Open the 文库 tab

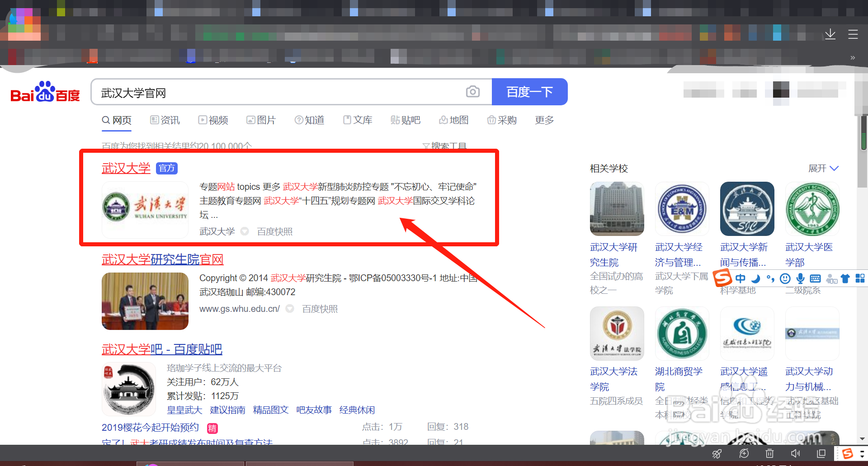(358, 120)
